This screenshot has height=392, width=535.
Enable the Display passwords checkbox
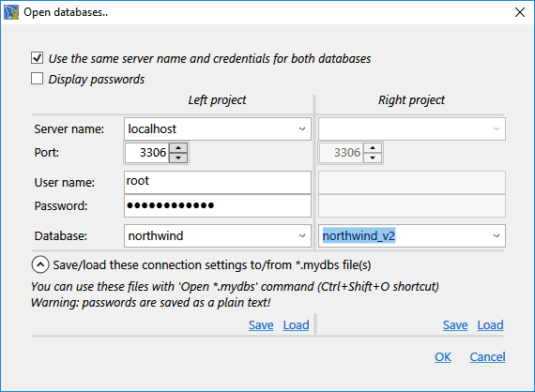37,79
